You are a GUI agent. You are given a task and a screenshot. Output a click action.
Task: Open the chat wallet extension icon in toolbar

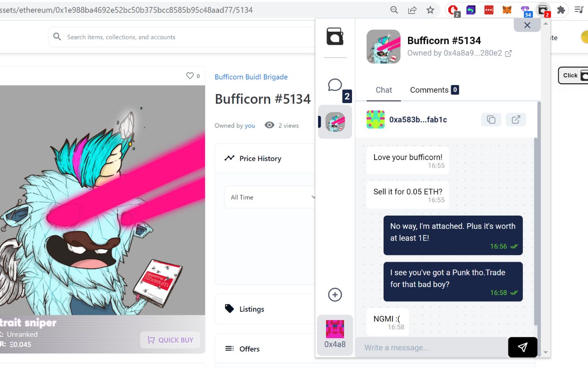coord(543,10)
